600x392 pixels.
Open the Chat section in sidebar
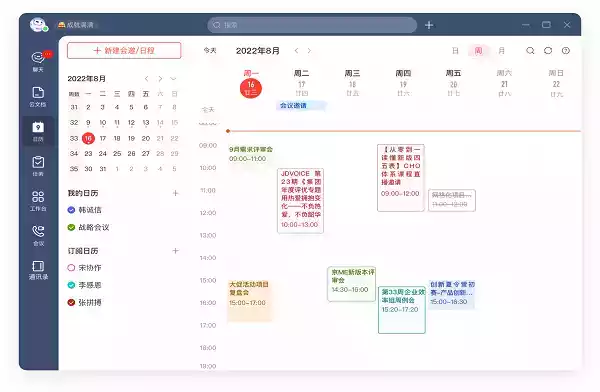pyautogui.click(x=38, y=61)
